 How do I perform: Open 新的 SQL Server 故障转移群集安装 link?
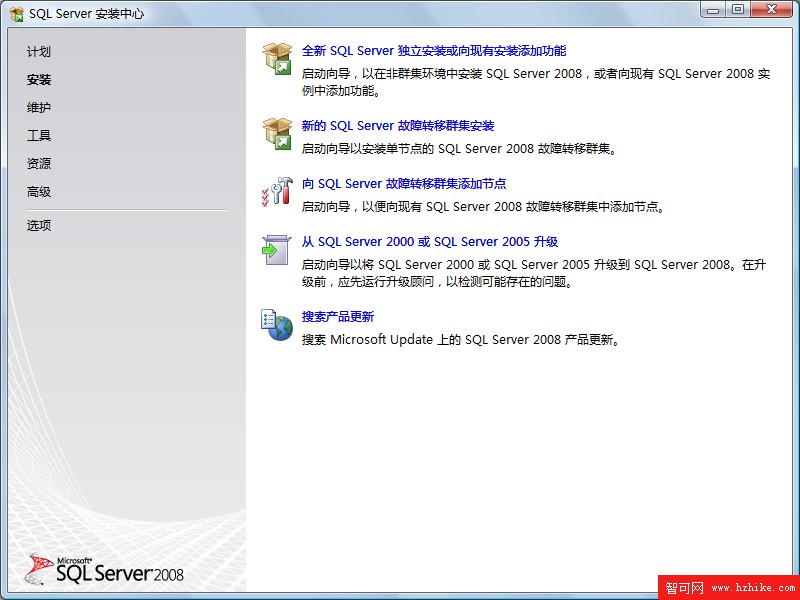click(398, 126)
